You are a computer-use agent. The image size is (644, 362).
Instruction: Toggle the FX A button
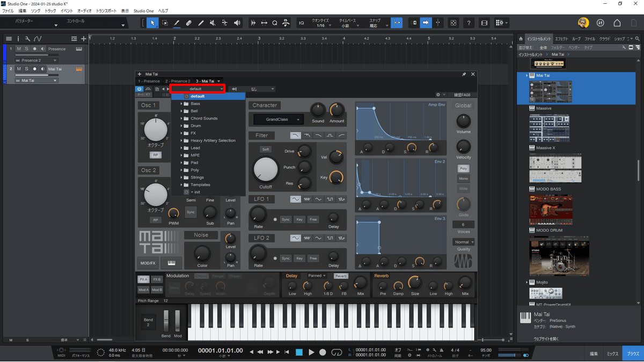(143, 279)
